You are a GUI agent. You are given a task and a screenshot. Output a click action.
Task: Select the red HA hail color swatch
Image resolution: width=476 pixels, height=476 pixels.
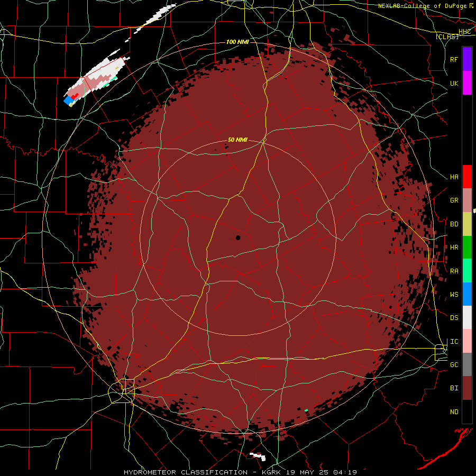[467, 177]
